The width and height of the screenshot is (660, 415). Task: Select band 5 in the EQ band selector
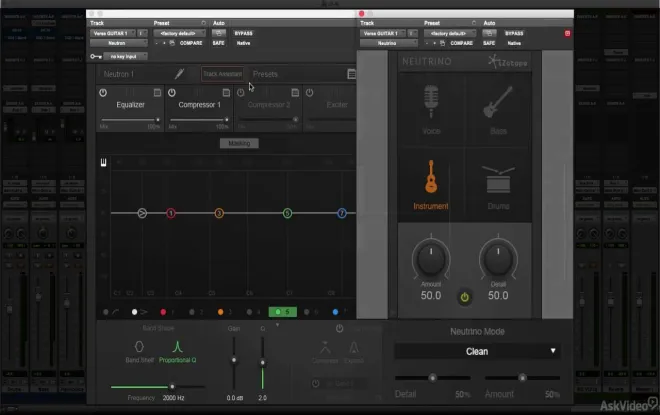pos(283,312)
